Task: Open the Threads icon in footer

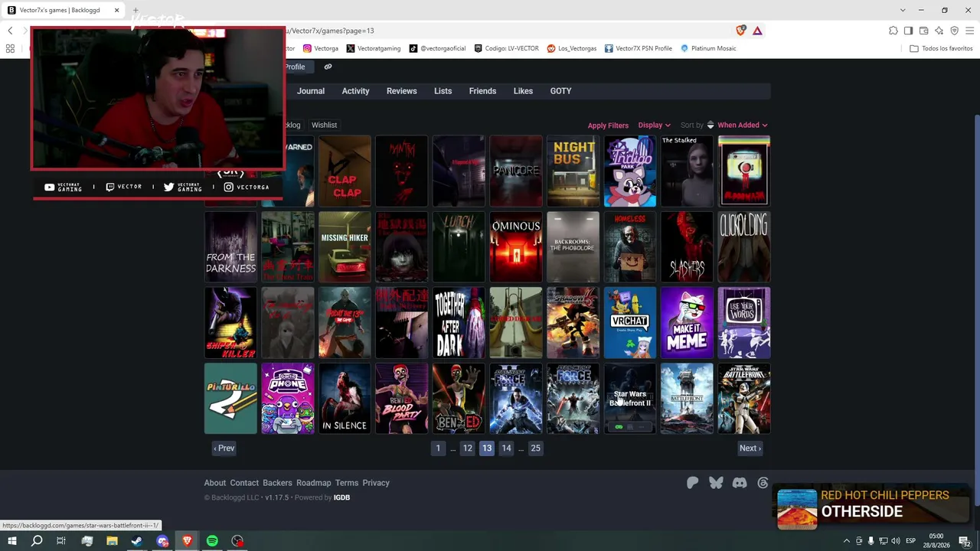Action: pos(763,483)
